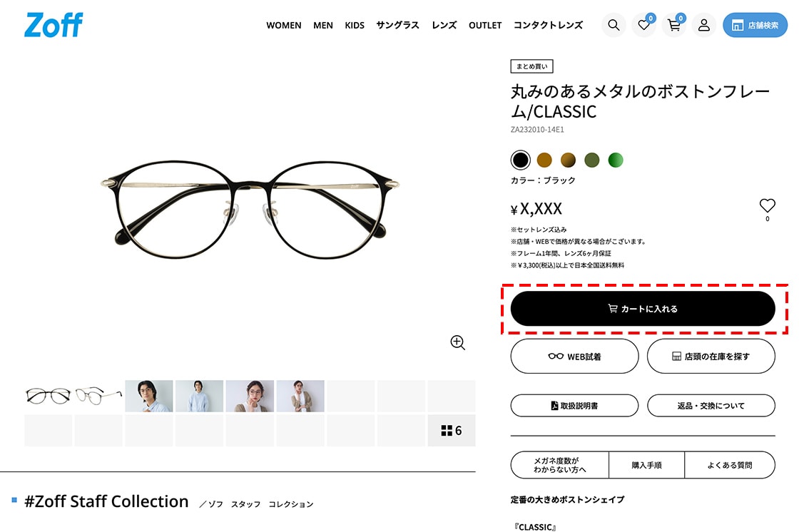Click 店頭の在庫を探す store stock button
799x532 pixels.
pos(711,356)
